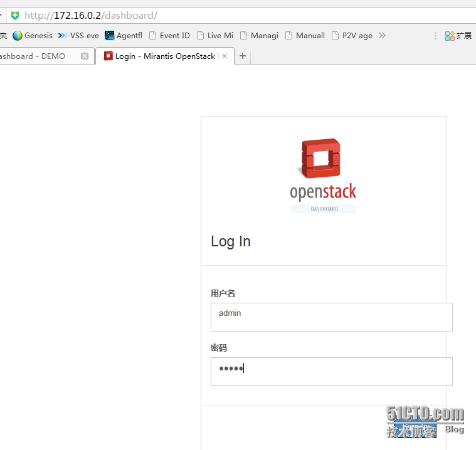
Task: Click the OpenStack favicon on Login tab
Action: click(108, 56)
